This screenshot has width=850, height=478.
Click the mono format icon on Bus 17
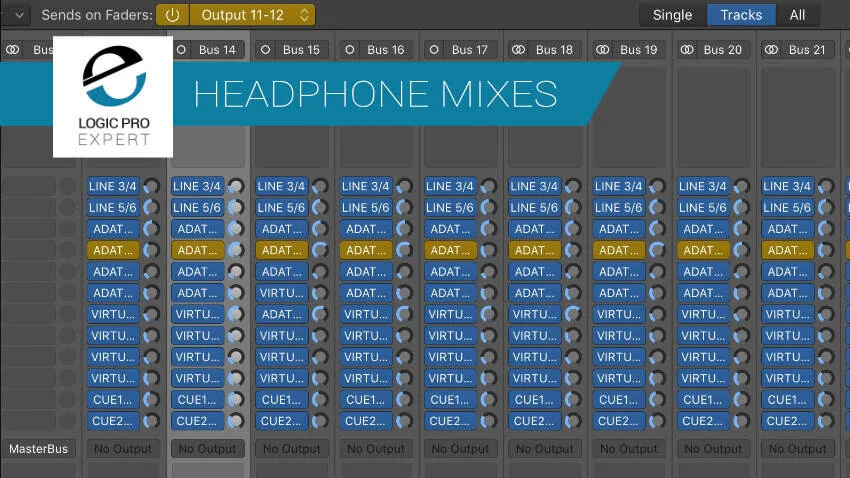434,50
